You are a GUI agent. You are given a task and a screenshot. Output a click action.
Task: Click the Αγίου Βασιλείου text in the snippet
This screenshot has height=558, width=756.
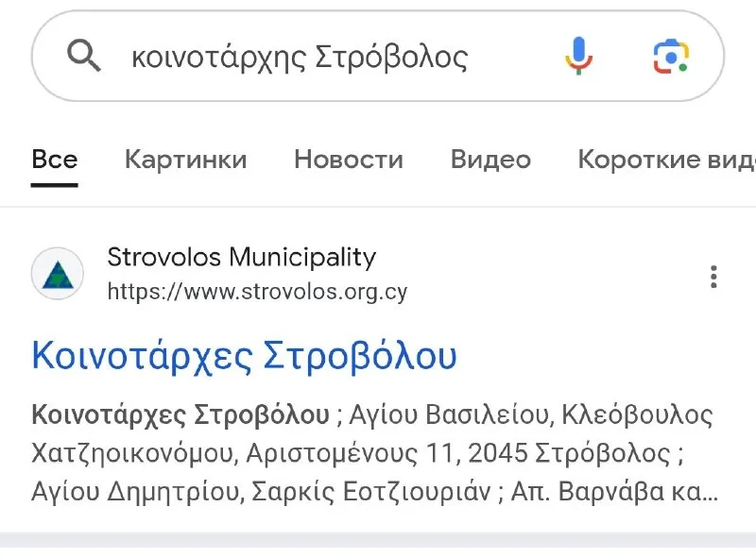(448, 414)
